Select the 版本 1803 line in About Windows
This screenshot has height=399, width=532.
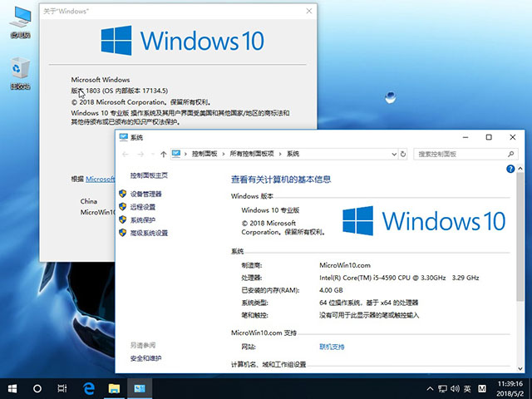[x=120, y=91]
